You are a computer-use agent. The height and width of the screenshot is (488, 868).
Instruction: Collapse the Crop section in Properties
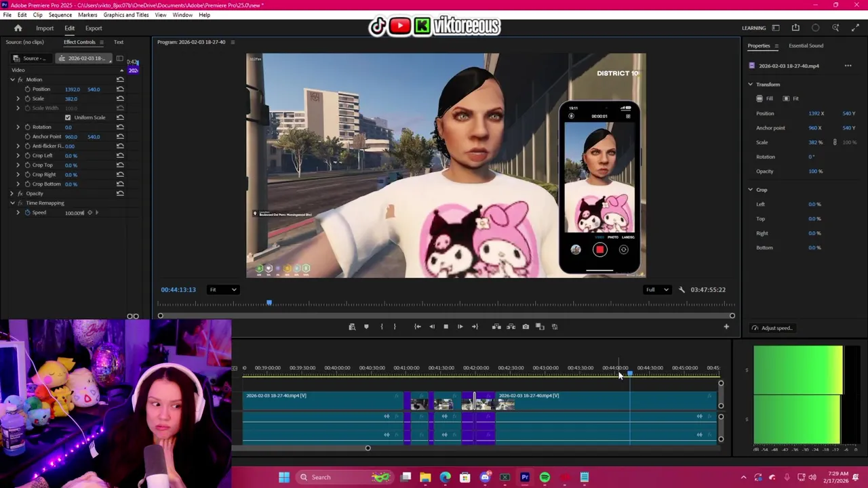(751, 190)
